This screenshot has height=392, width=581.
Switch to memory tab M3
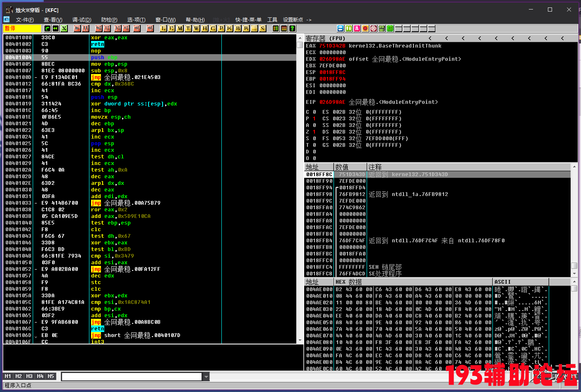pyautogui.click(x=29, y=376)
